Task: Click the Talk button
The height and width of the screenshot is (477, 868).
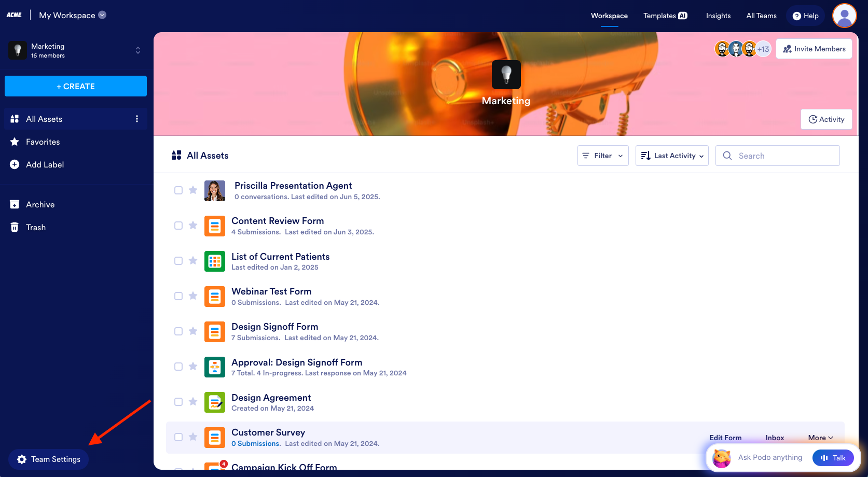Action: pos(833,458)
